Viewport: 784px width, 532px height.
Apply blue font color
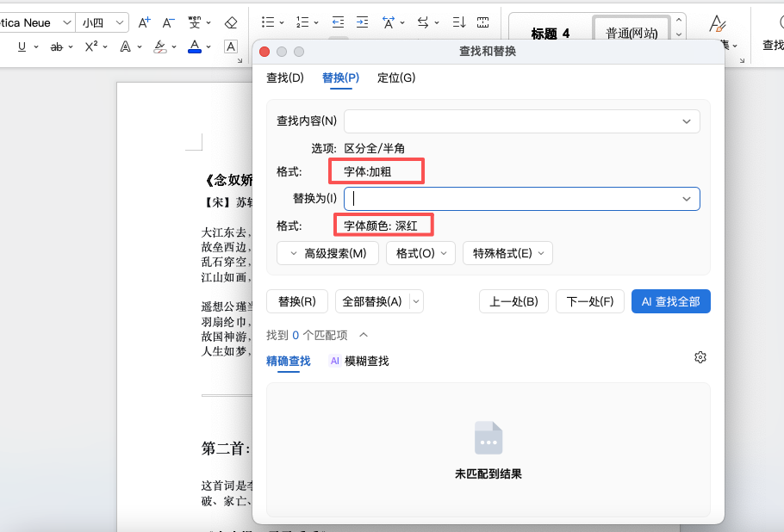click(x=195, y=47)
